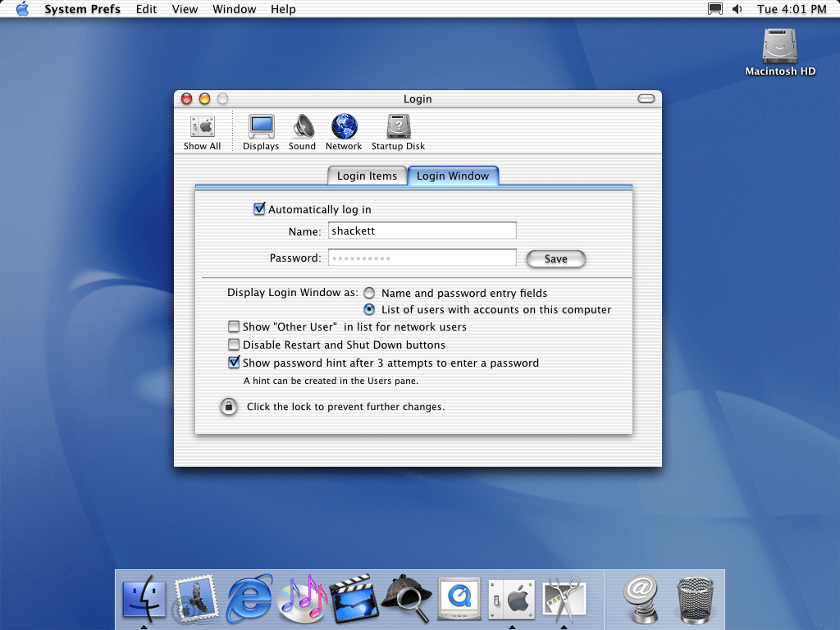Open Network preferences in toolbar

click(344, 130)
